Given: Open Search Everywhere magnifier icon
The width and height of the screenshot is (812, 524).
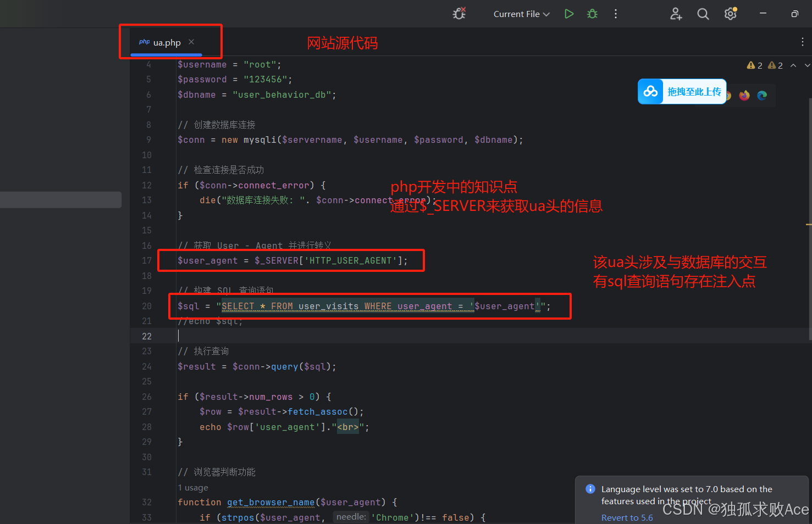Looking at the screenshot, I should pyautogui.click(x=703, y=14).
